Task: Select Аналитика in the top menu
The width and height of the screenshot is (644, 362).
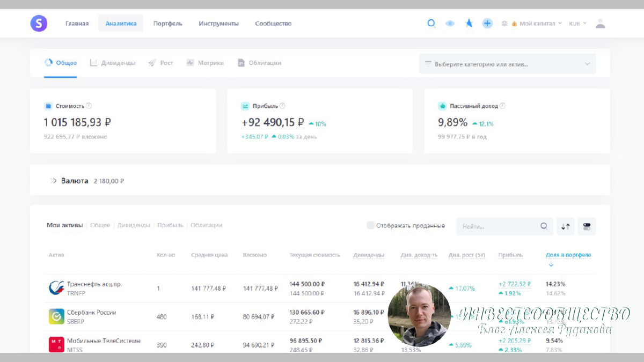Action: (121, 24)
